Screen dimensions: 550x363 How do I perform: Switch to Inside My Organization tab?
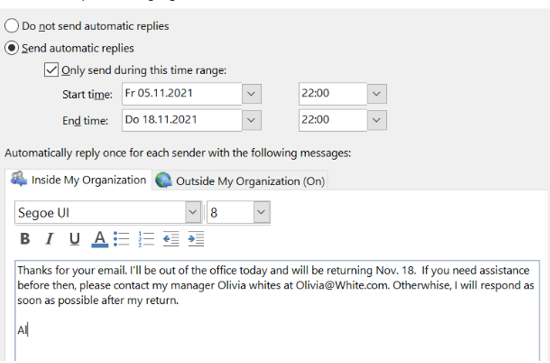click(x=78, y=180)
